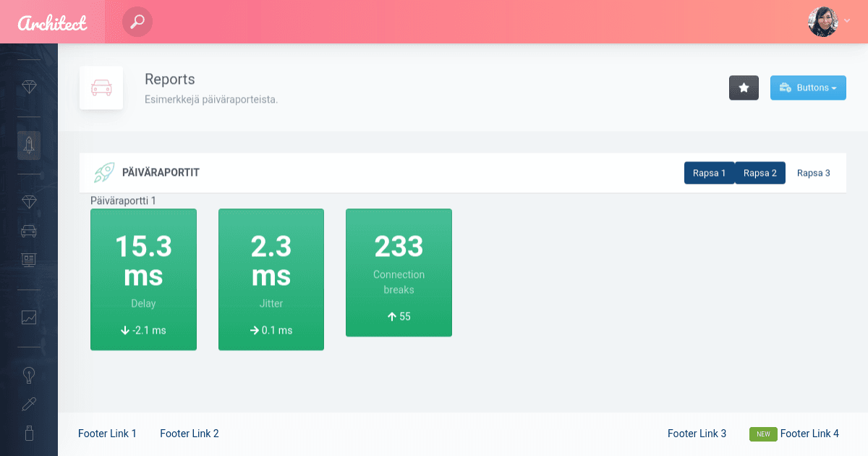
Task: Switch Rapsa 3 on
Action: click(813, 173)
